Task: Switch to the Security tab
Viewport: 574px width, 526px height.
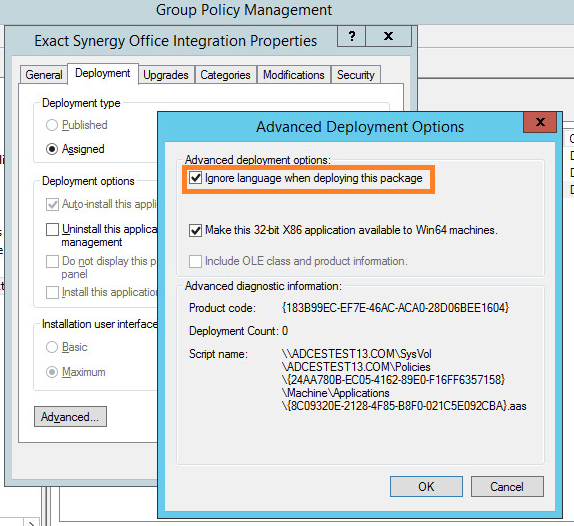Action: point(356,75)
